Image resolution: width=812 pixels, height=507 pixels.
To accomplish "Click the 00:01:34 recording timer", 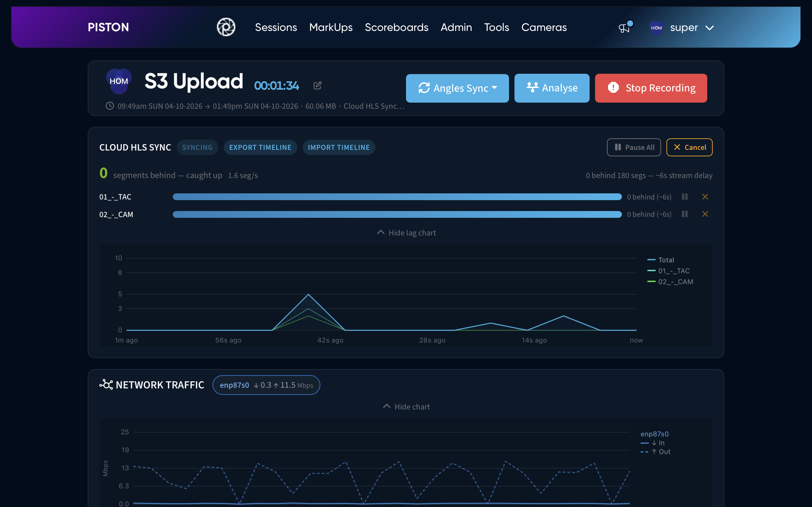I will pyautogui.click(x=276, y=85).
